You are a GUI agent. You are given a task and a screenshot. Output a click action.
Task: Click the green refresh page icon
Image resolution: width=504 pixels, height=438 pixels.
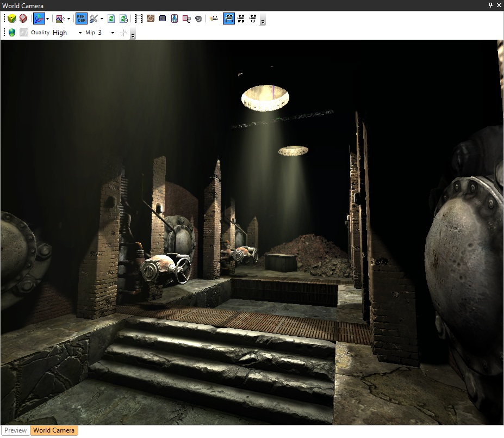pos(111,18)
